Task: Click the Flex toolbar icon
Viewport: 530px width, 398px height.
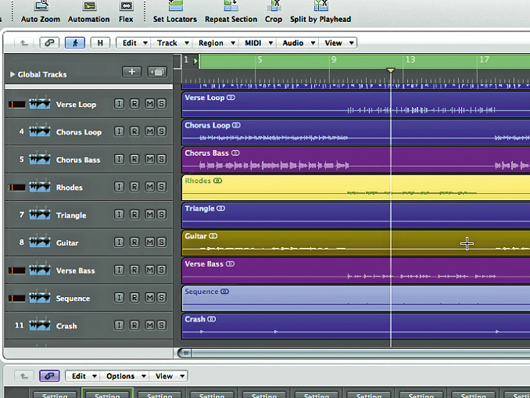Action: tap(126, 6)
